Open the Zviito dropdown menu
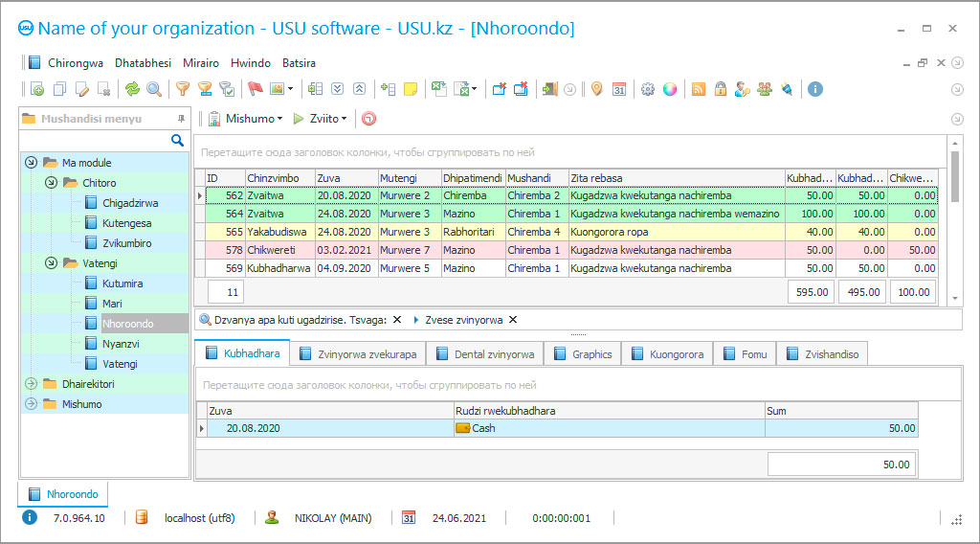 point(322,119)
